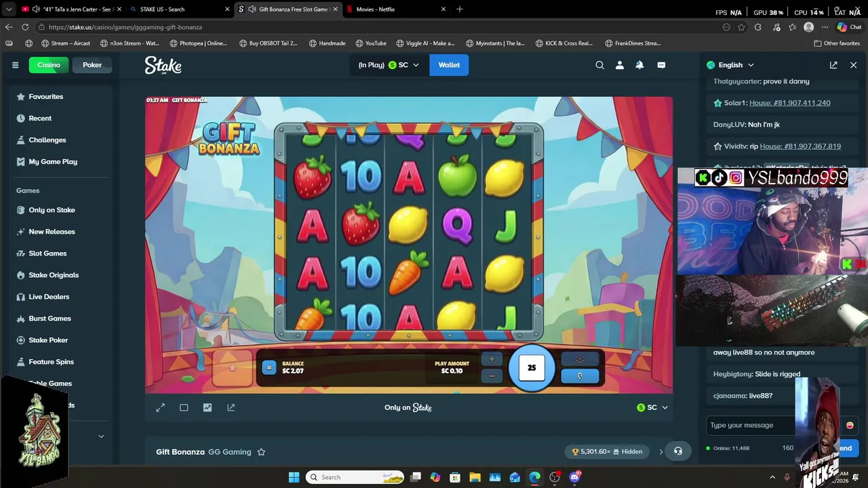
Task: Expand the SC currency dropdown below the game
Action: tap(652, 407)
